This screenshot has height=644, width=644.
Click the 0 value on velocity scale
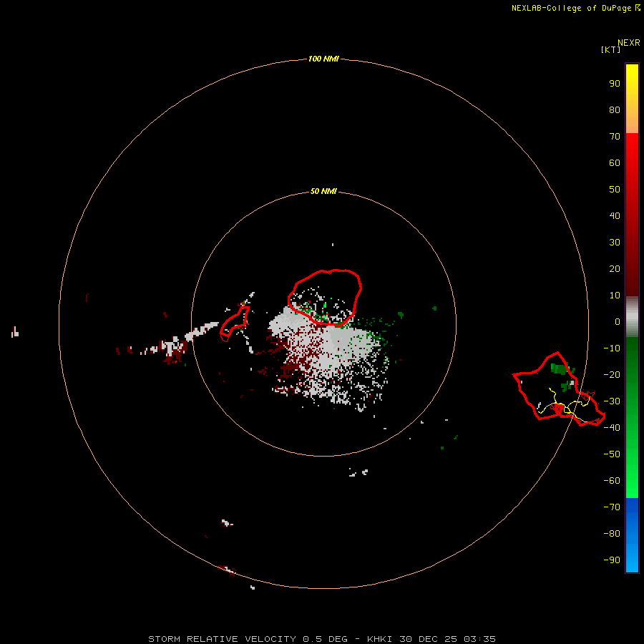(x=618, y=321)
